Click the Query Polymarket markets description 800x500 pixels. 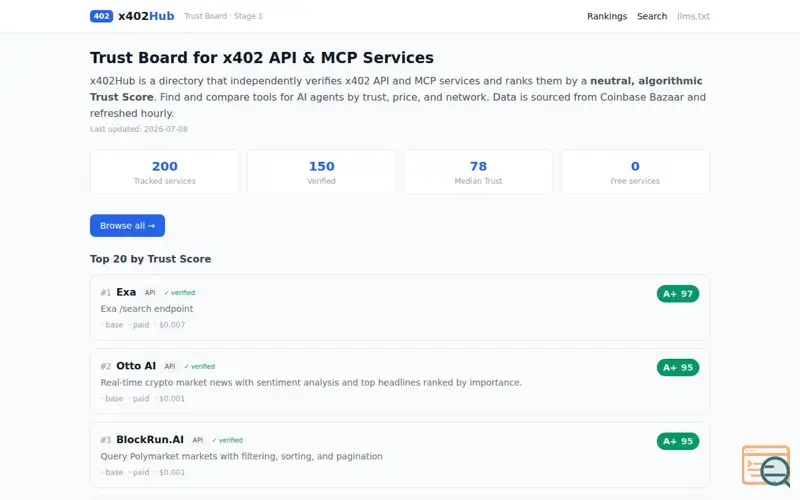click(241, 456)
